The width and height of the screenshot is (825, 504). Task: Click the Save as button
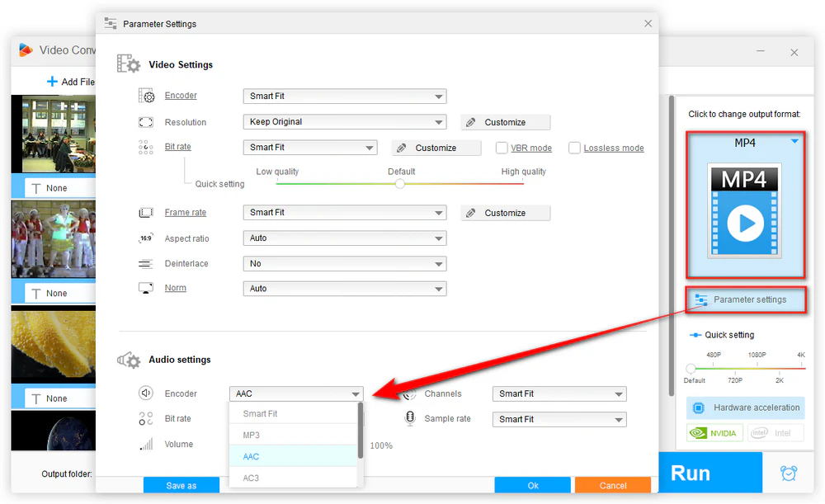point(181,485)
